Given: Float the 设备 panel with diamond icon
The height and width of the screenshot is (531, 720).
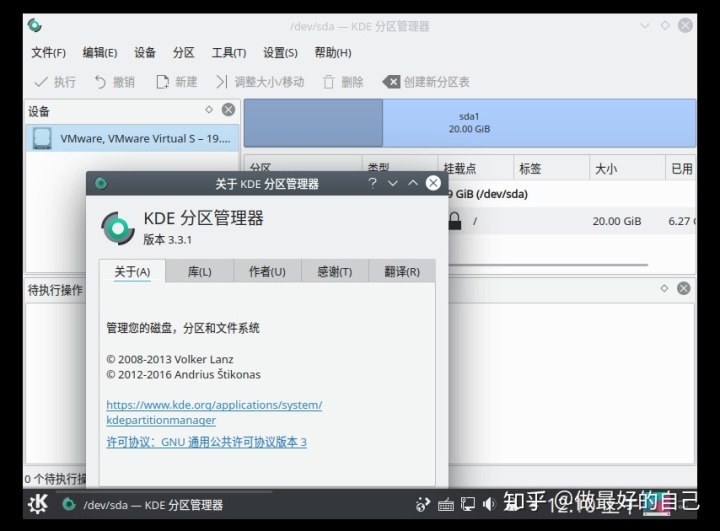Looking at the screenshot, I should point(209,110).
